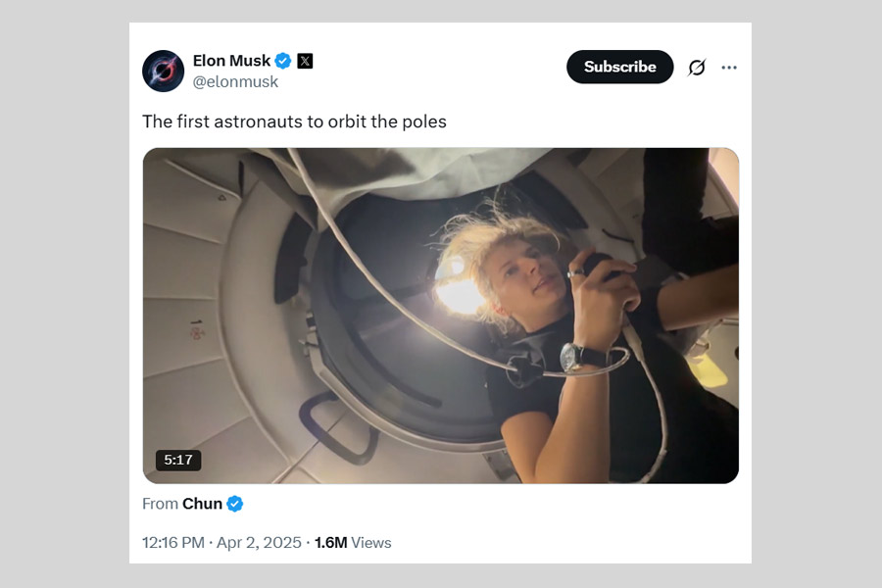882x588 pixels.
Task: Open Chun's profile link below the video
Action: pos(202,504)
